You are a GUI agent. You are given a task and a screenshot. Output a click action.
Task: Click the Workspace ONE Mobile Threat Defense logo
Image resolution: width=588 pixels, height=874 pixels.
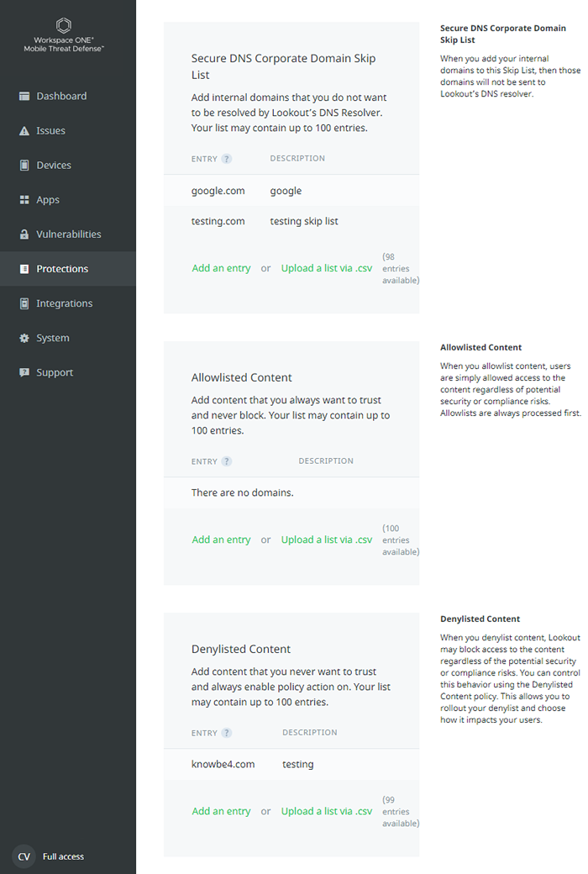pyautogui.click(x=64, y=34)
